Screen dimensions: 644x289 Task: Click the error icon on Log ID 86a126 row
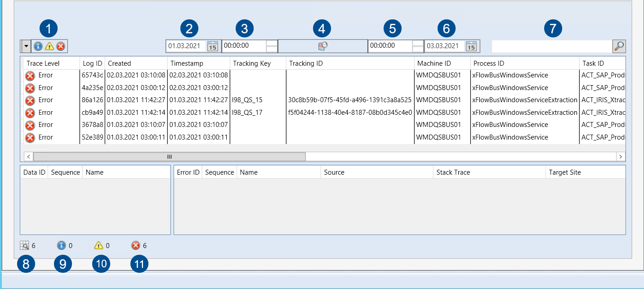click(30, 100)
